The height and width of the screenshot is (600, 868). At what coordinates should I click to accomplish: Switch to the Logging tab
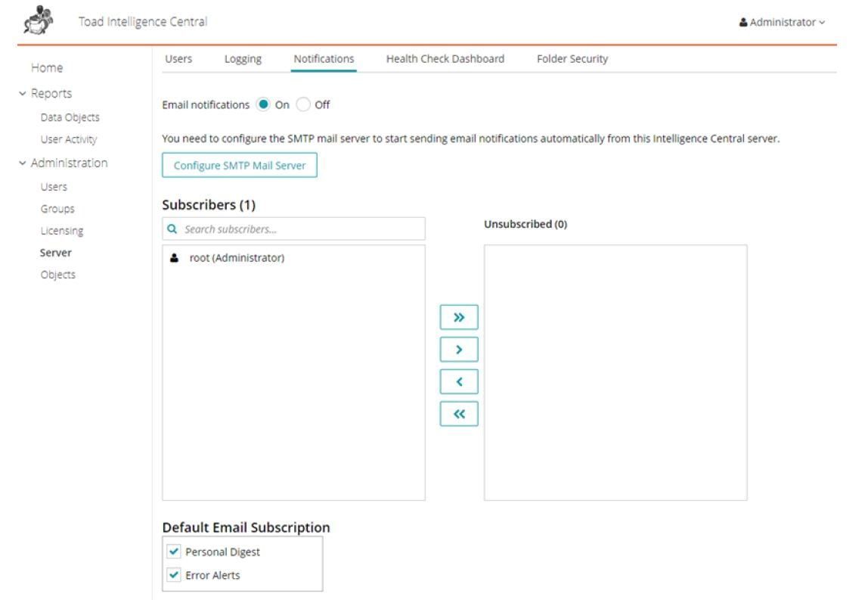coord(243,59)
